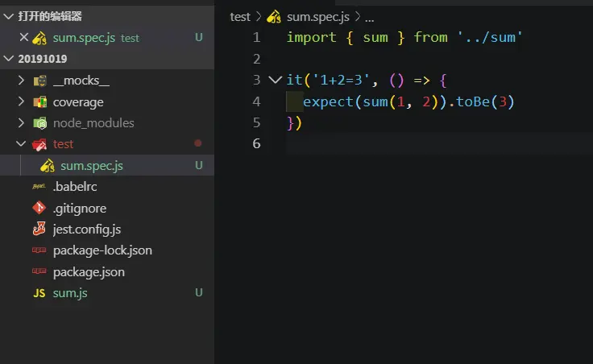Click the JS icon of sum.js
Viewport: 593px width, 364px height.
39,293
